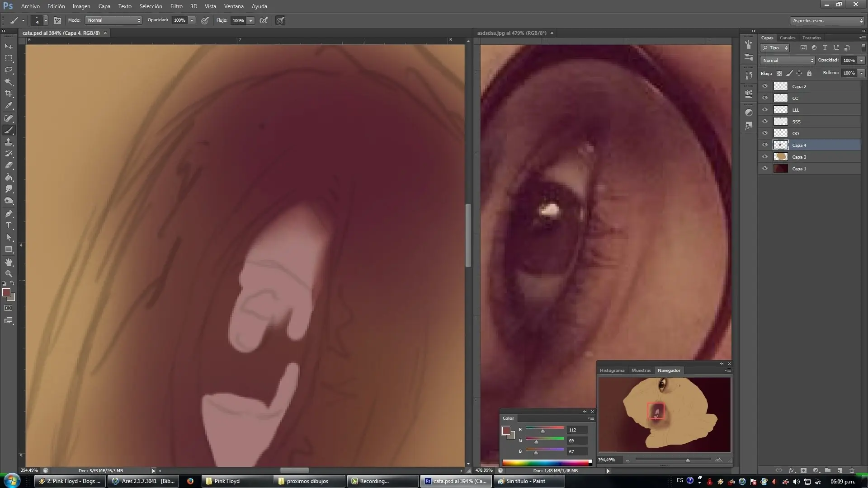Screen dimensions: 868x488
Task: Select the Horizontal Type tool
Action: [x=9, y=225]
